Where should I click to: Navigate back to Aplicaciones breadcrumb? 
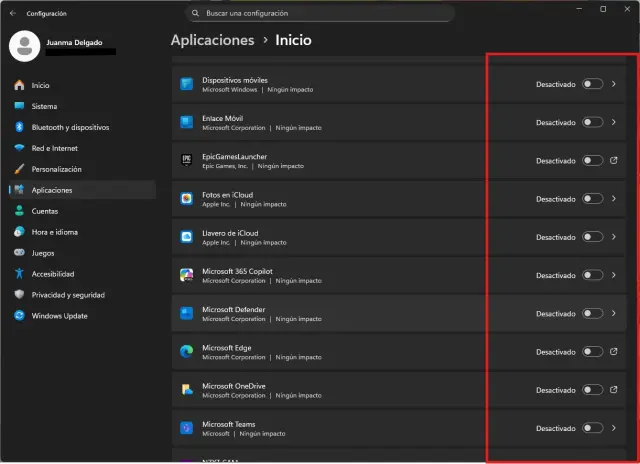coord(212,40)
